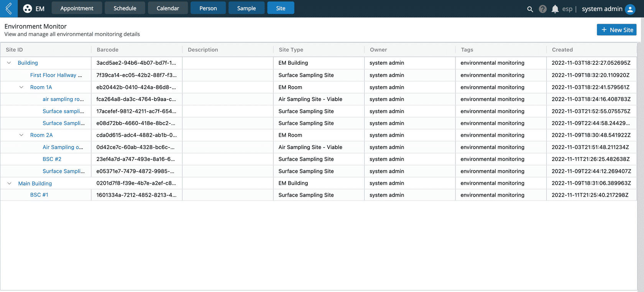
Task: Click 'EM Room' site type in Room 1A row
Action: click(x=290, y=87)
